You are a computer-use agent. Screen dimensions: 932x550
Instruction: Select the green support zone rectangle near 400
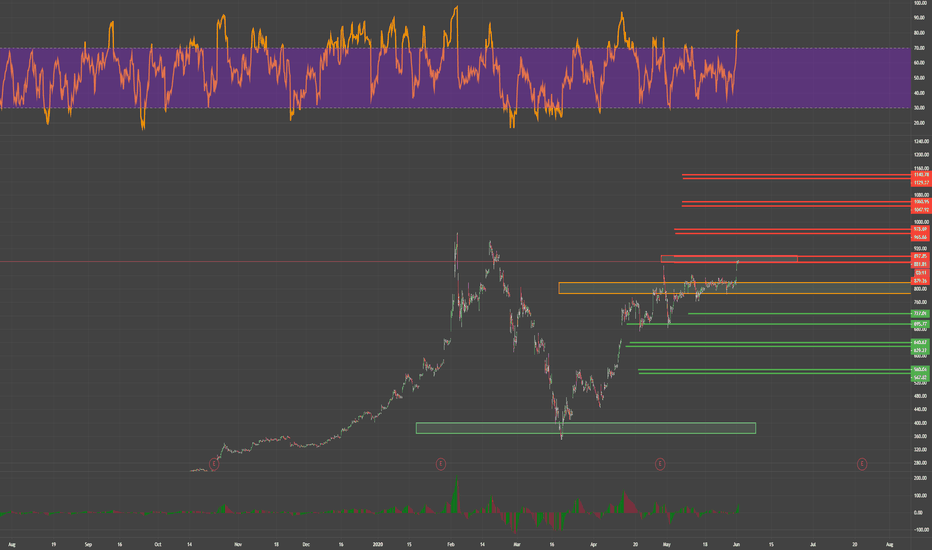click(585, 428)
